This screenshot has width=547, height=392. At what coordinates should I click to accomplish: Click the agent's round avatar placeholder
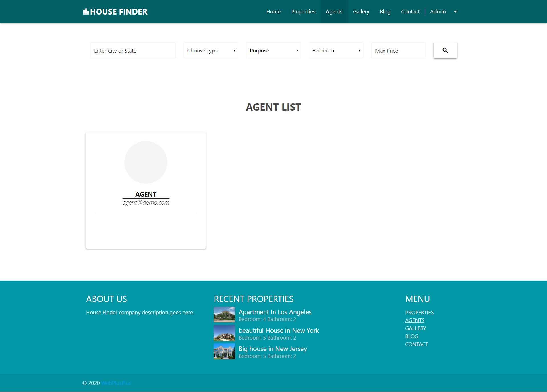pyautogui.click(x=146, y=162)
